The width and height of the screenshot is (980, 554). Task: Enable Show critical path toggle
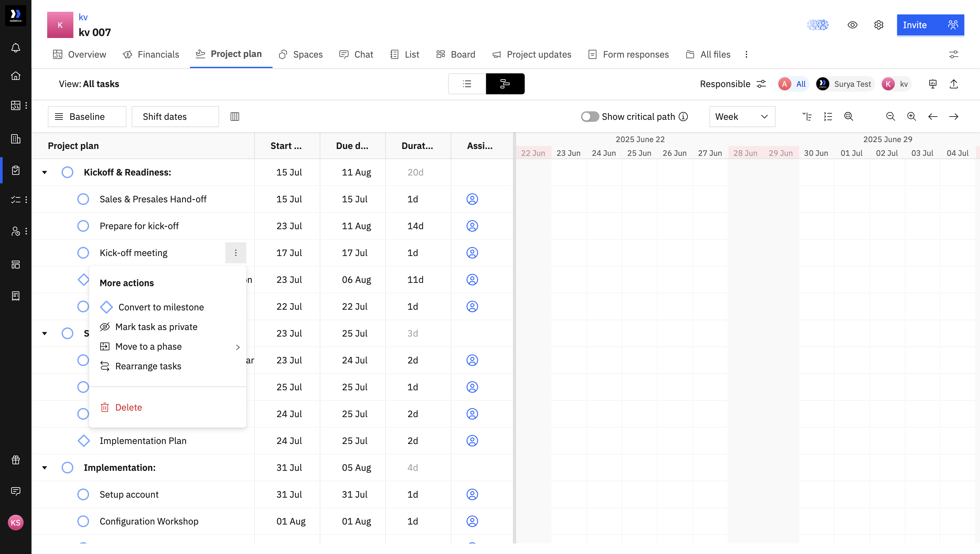(590, 117)
